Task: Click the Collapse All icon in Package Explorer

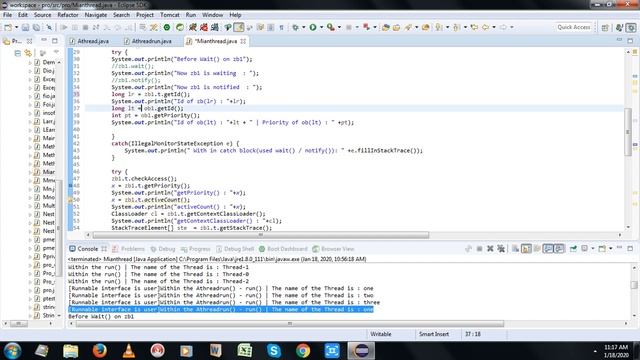Action: [x=18, y=53]
